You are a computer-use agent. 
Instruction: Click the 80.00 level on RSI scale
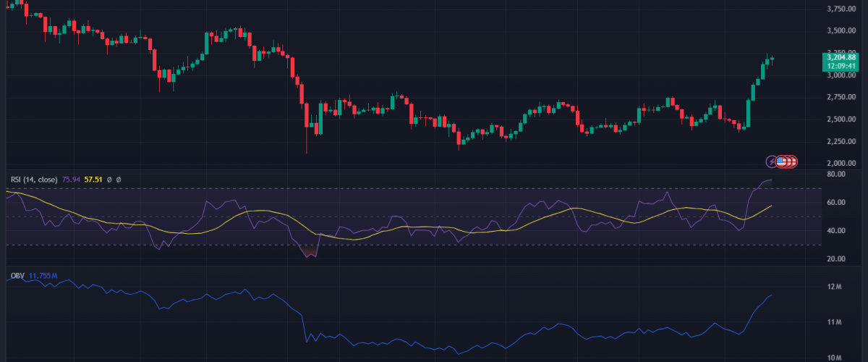[x=836, y=174]
